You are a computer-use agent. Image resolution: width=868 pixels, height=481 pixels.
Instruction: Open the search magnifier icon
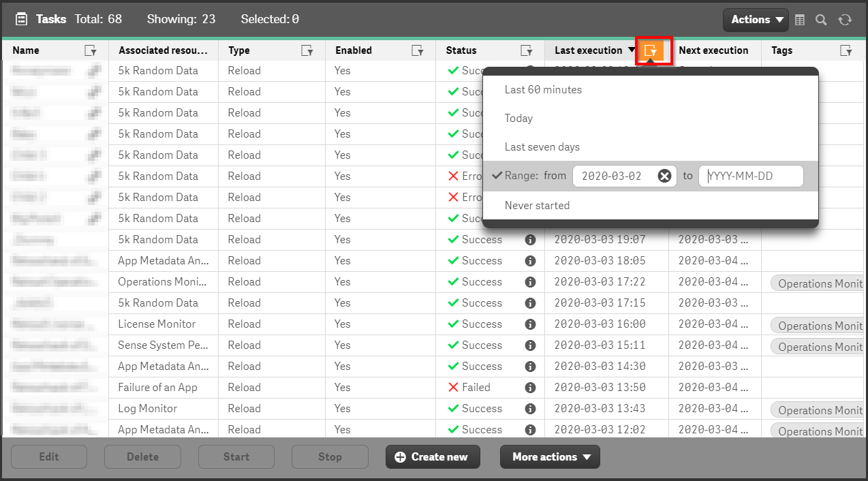click(x=821, y=20)
